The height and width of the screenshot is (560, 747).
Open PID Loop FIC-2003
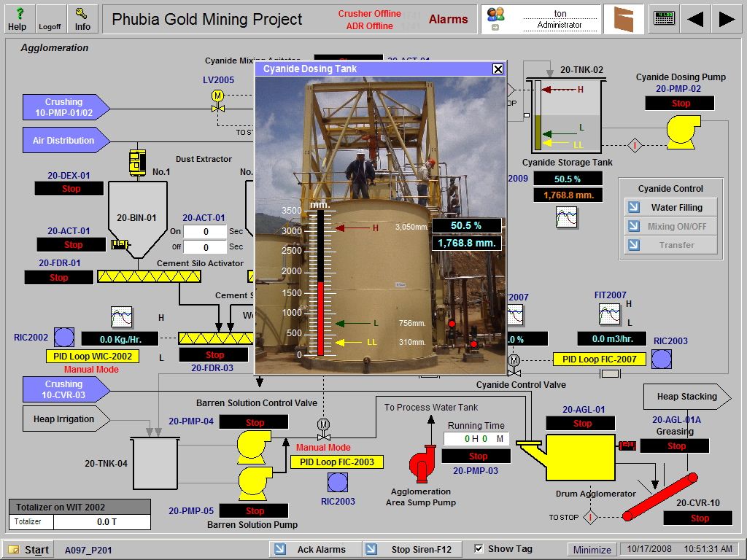point(338,462)
